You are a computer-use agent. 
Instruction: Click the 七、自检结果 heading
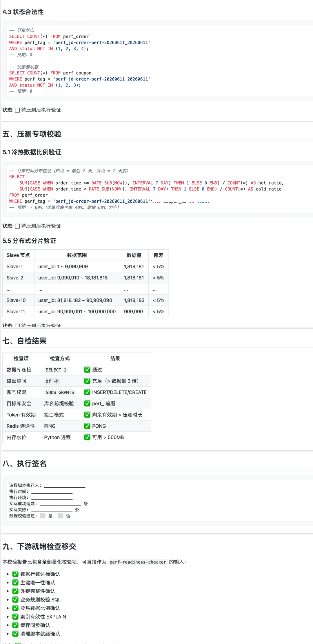tap(25, 341)
